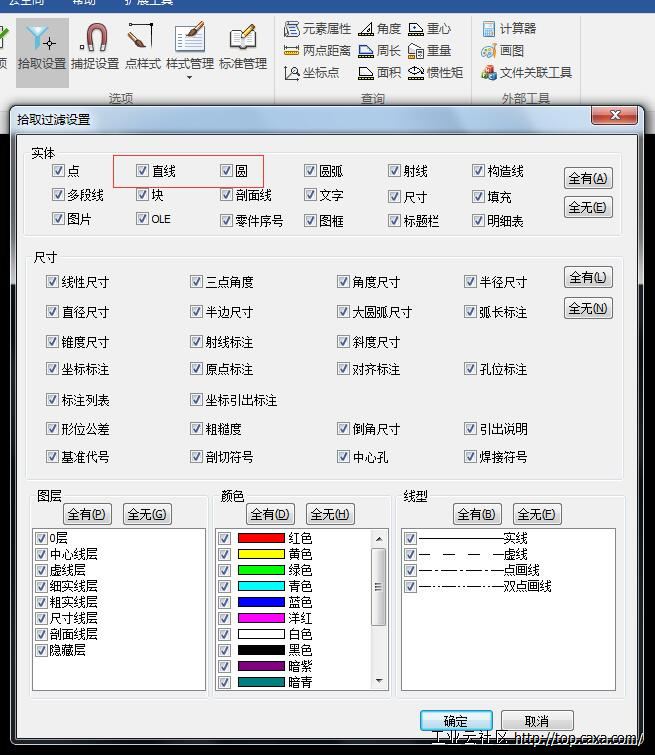
Task: Uncheck the 直线 entity checkbox
Action: click(142, 171)
